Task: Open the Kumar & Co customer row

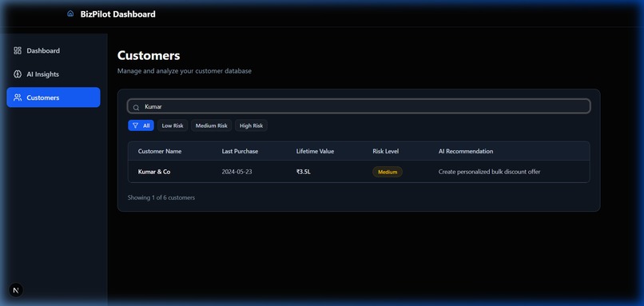Action: click(x=359, y=172)
